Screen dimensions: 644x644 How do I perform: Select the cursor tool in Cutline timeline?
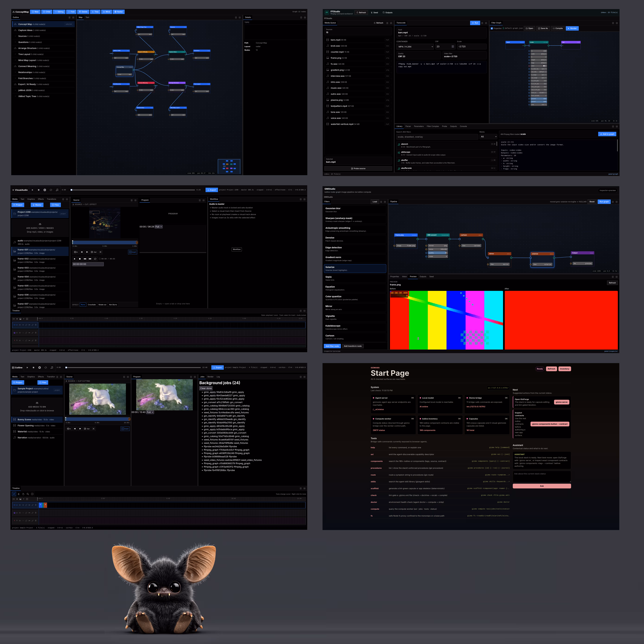coord(14,494)
